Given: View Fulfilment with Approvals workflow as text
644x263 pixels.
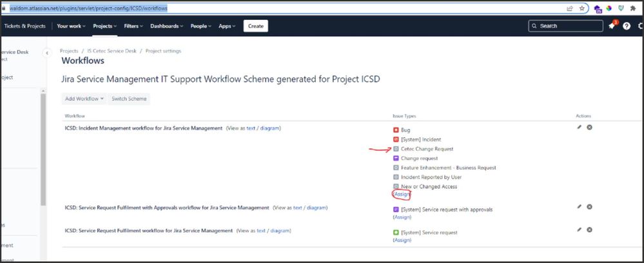Looking at the screenshot, I should pos(298,208).
